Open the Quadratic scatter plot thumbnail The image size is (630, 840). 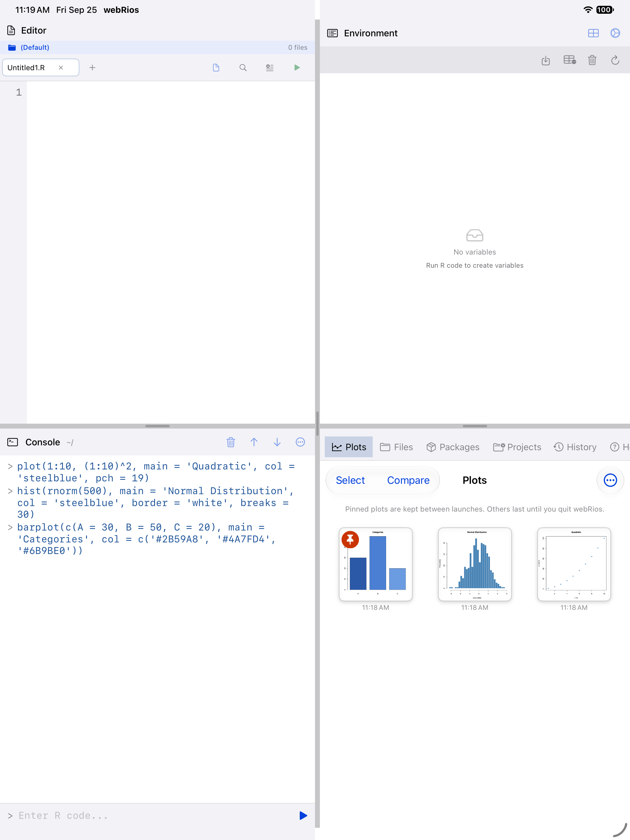[574, 564]
